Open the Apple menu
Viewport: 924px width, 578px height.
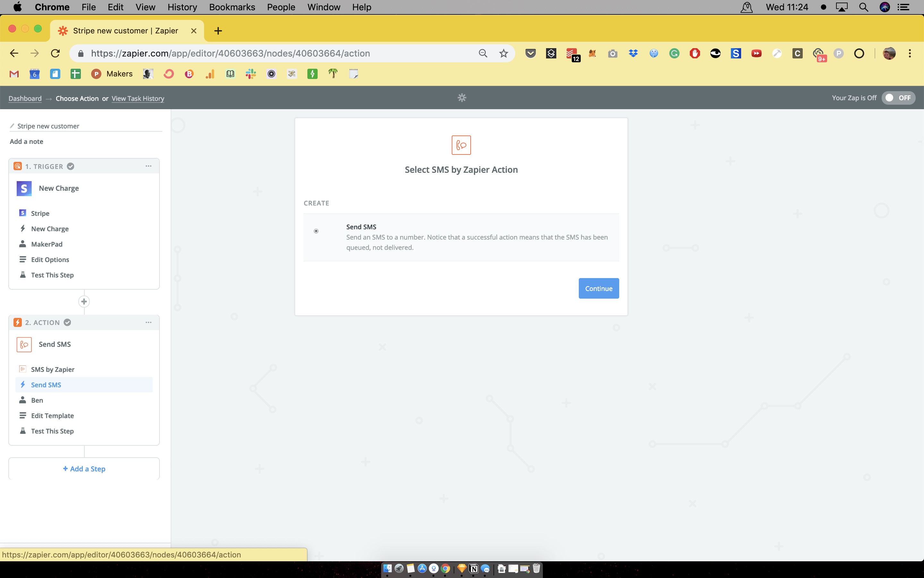pyautogui.click(x=18, y=7)
